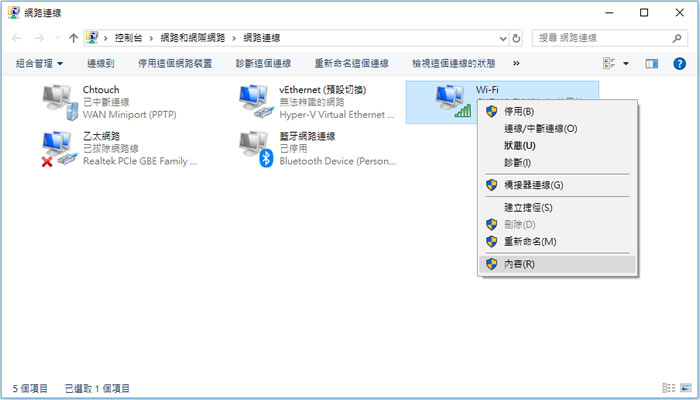Click the WAN Miniport (PPTP) text
700x400 pixels.
pyautogui.click(x=129, y=115)
